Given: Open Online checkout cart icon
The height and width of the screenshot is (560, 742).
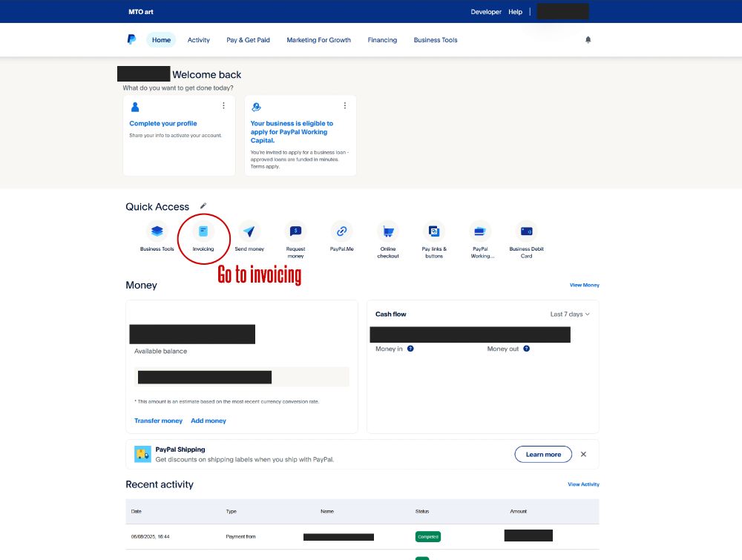Looking at the screenshot, I should (x=388, y=231).
